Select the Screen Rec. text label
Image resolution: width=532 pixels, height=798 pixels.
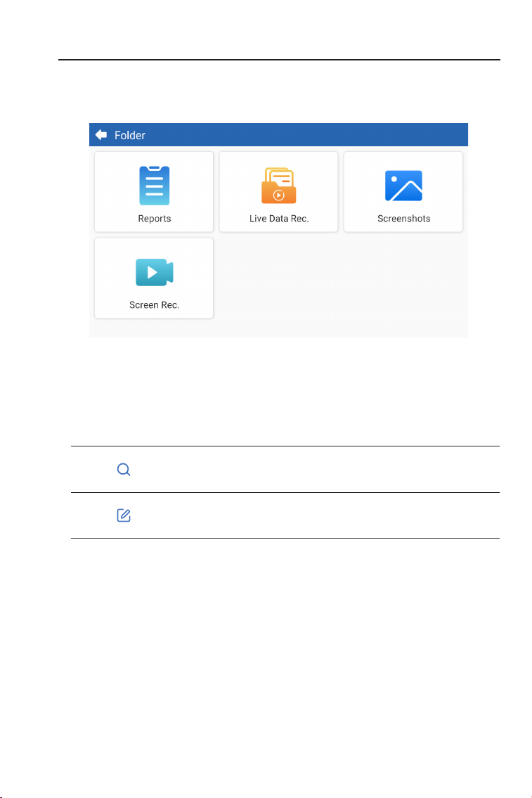click(x=155, y=305)
